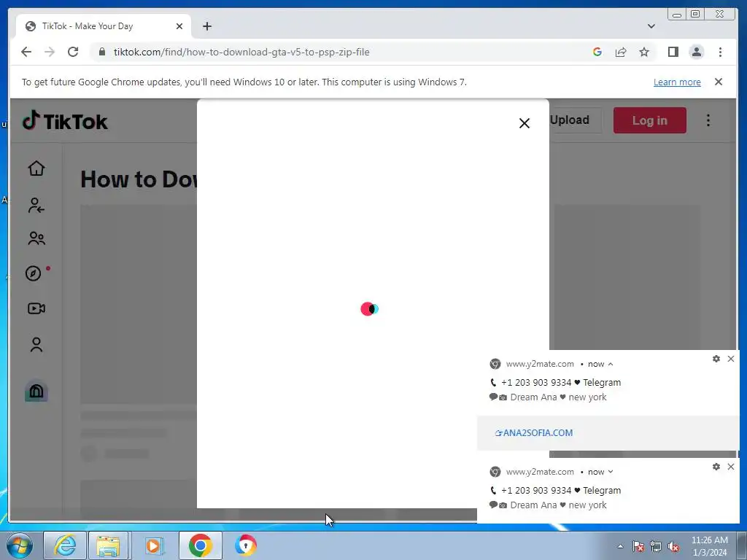Open Chrome three-dot menu

(x=720, y=52)
